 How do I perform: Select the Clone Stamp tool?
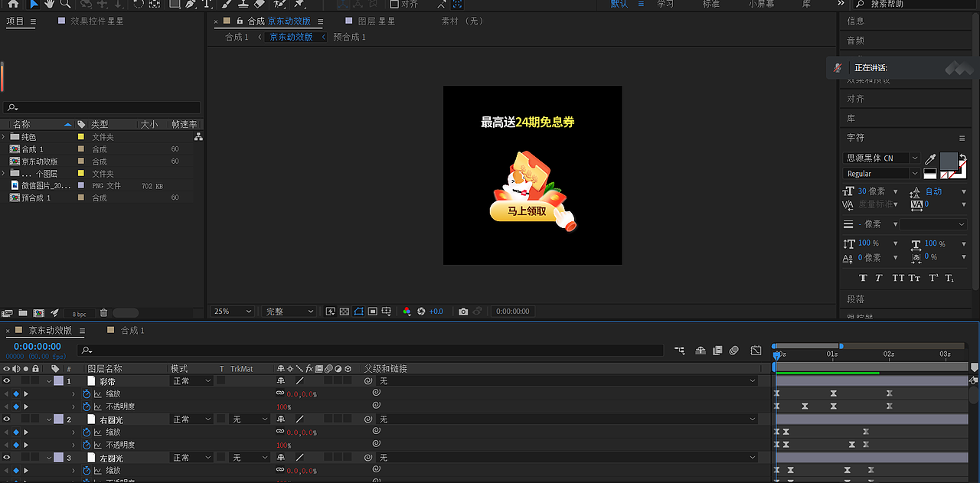242,3
